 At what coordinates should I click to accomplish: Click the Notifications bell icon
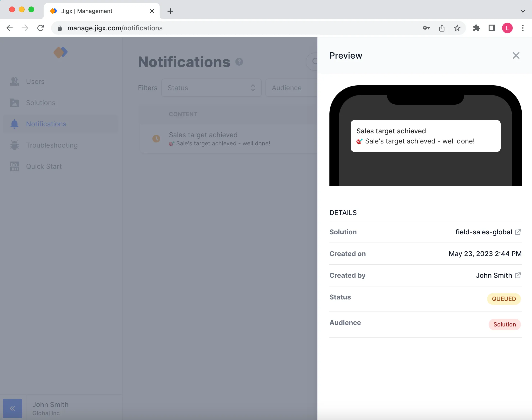point(15,124)
